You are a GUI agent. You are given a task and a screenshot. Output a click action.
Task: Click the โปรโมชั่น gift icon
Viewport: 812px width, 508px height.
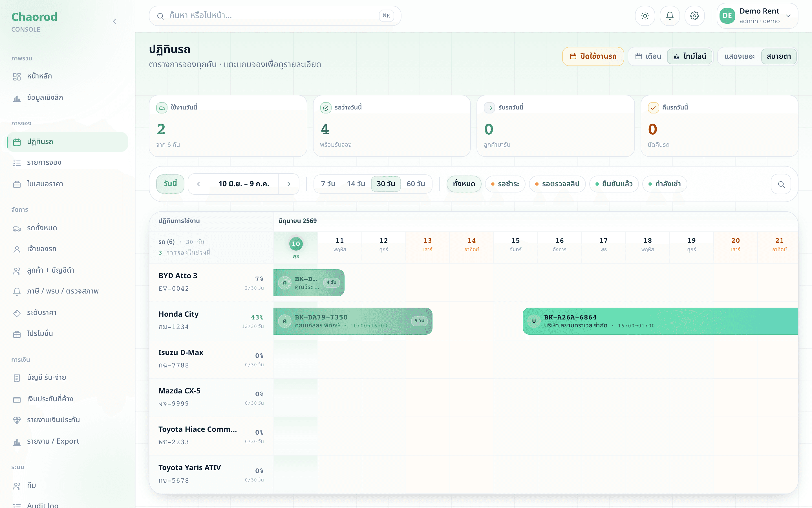pos(17,334)
